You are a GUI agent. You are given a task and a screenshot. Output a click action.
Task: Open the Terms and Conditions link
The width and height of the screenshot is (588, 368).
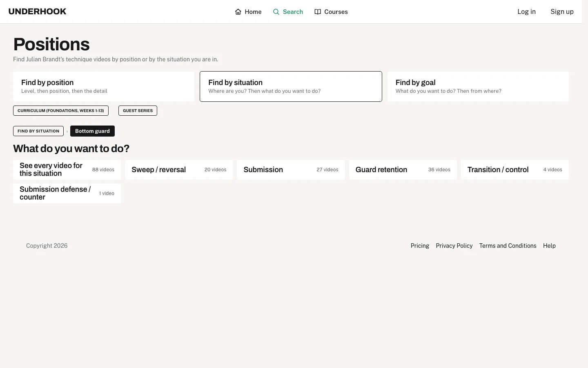508,246
